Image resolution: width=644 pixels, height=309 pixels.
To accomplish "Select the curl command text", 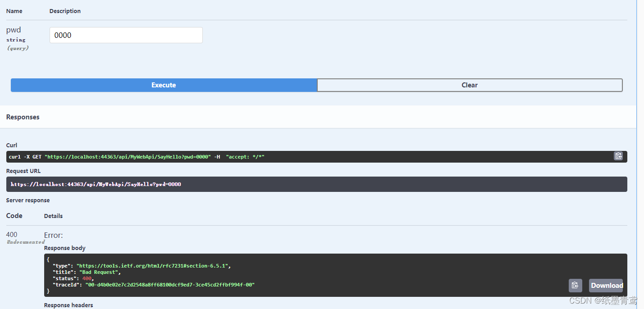I will (137, 157).
